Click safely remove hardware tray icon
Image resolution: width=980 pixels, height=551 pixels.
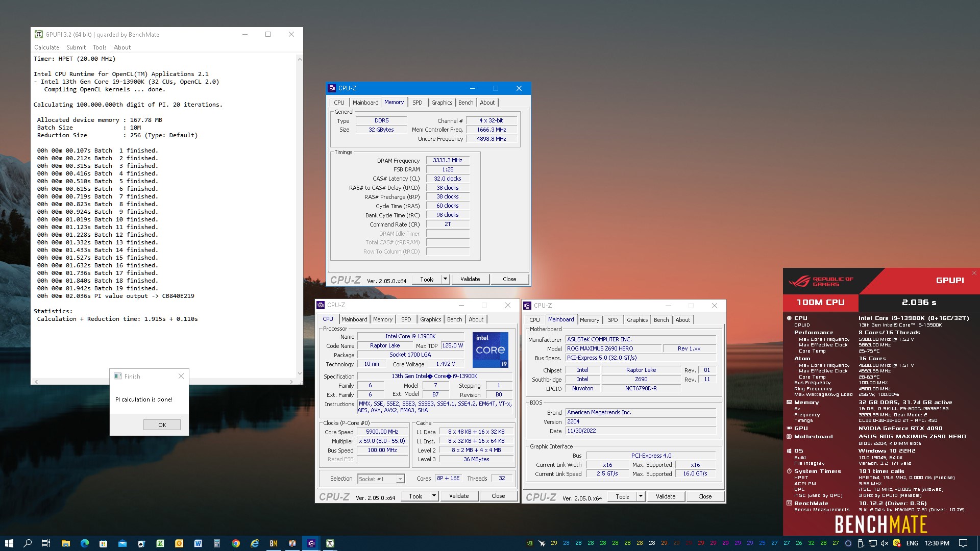[860, 543]
